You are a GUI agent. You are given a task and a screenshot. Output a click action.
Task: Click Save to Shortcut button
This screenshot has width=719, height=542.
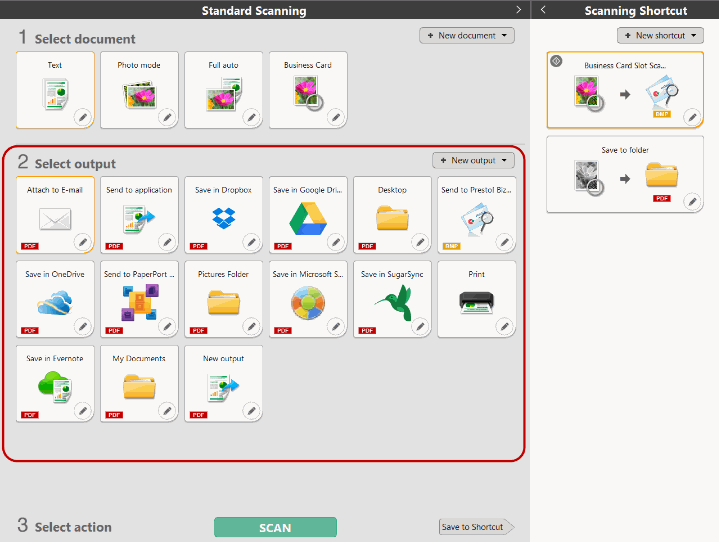[x=476, y=527]
